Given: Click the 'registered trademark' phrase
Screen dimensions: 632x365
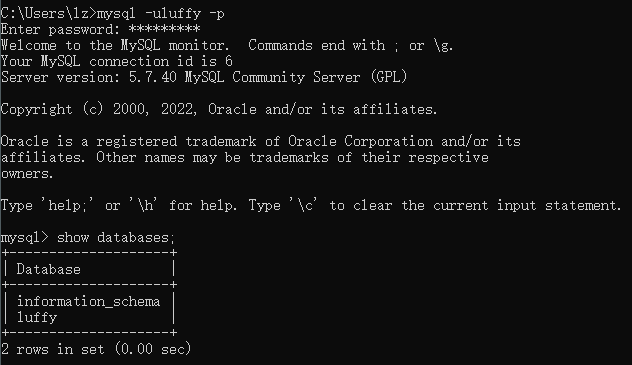Looking at the screenshot, I should (x=176, y=141).
